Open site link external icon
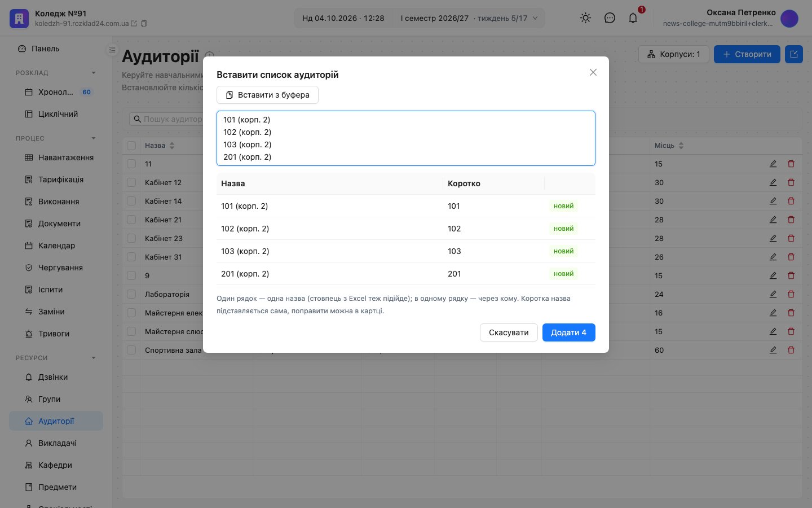Viewport: 812px width, 508px height. (x=134, y=24)
